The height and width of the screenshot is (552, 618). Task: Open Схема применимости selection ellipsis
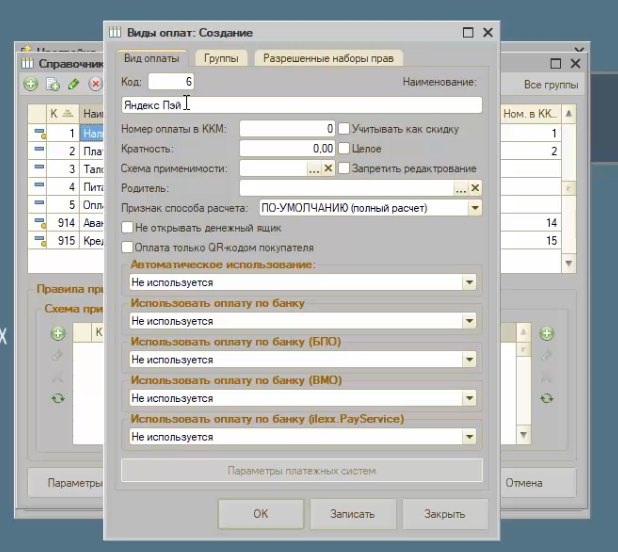pos(314,169)
